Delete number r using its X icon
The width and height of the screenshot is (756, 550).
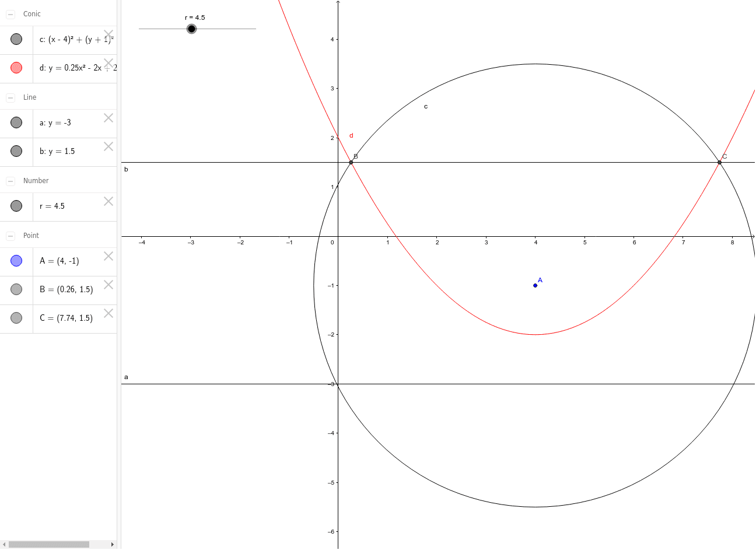pyautogui.click(x=108, y=201)
